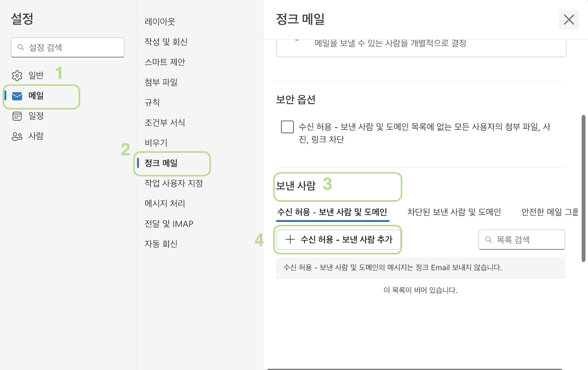Click the magnifier icon in 설정 검색
The image size is (588, 370).
pyautogui.click(x=21, y=47)
